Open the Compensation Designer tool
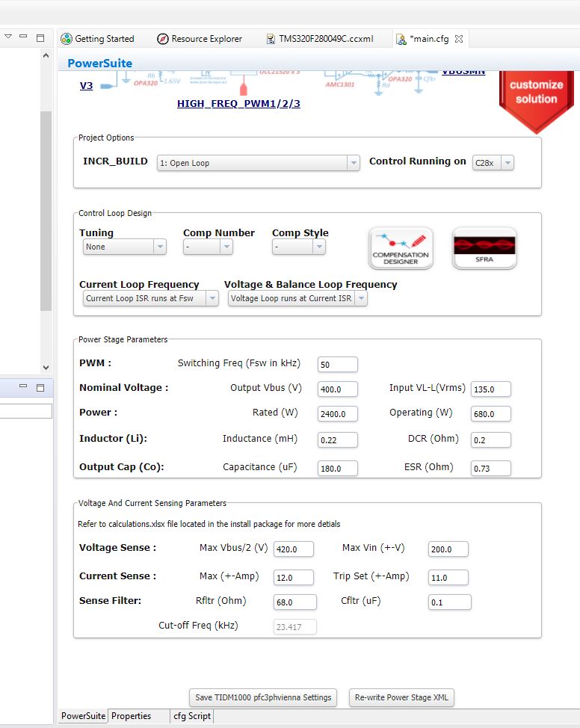The image size is (580, 728). [401, 248]
